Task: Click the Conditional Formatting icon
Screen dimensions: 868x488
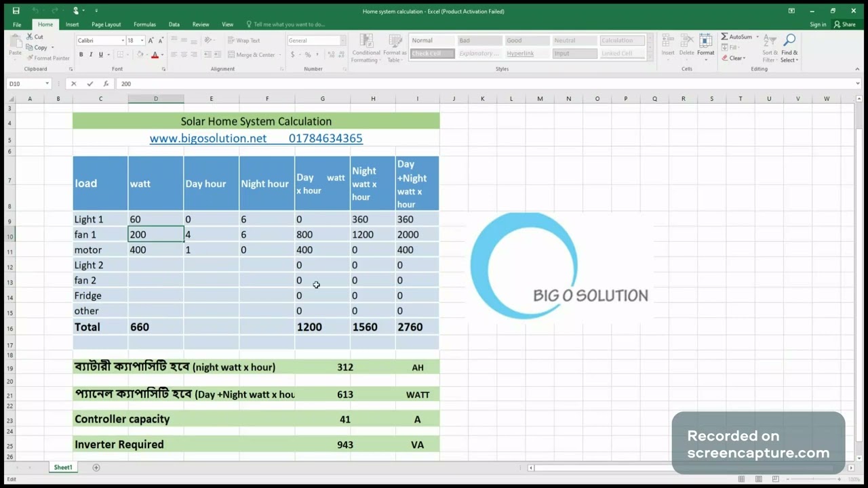Action: point(366,48)
